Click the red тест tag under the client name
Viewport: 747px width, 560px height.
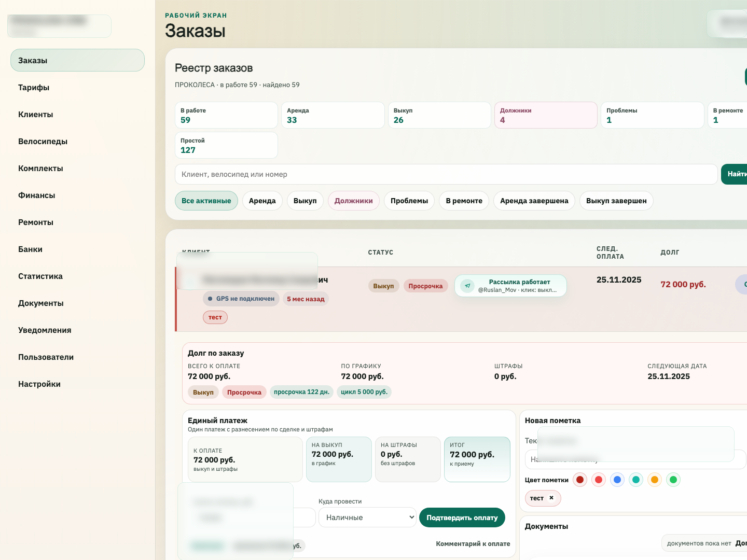(x=215, y=317)
